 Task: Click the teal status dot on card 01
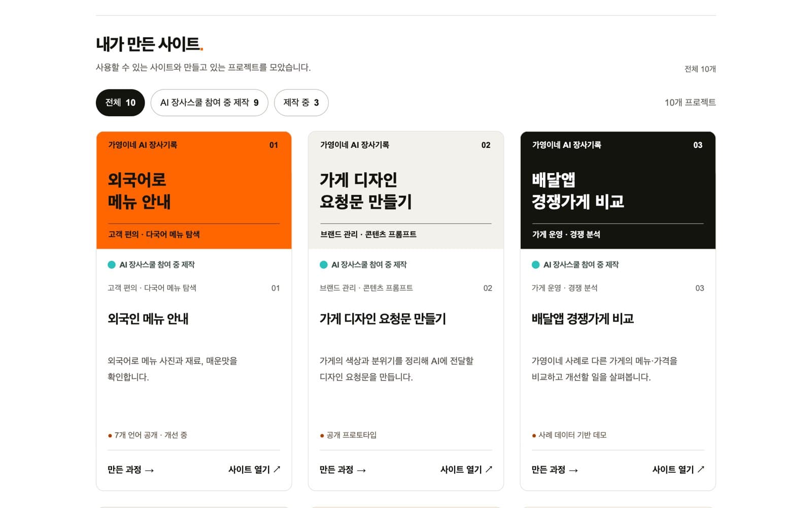(112, 265)
